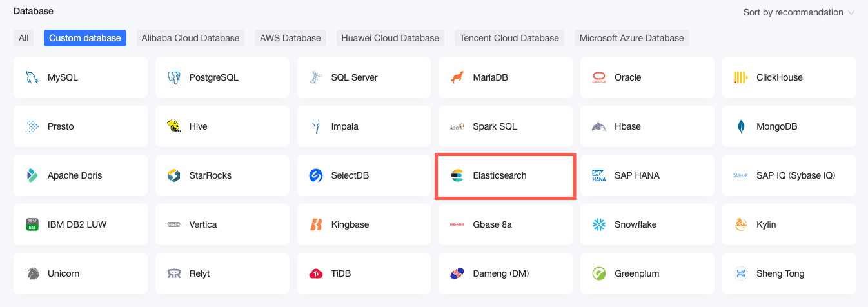Click the Presto label text
This screenshot has height=307, width=868.
pyautogui.click(x=61, y=126)
